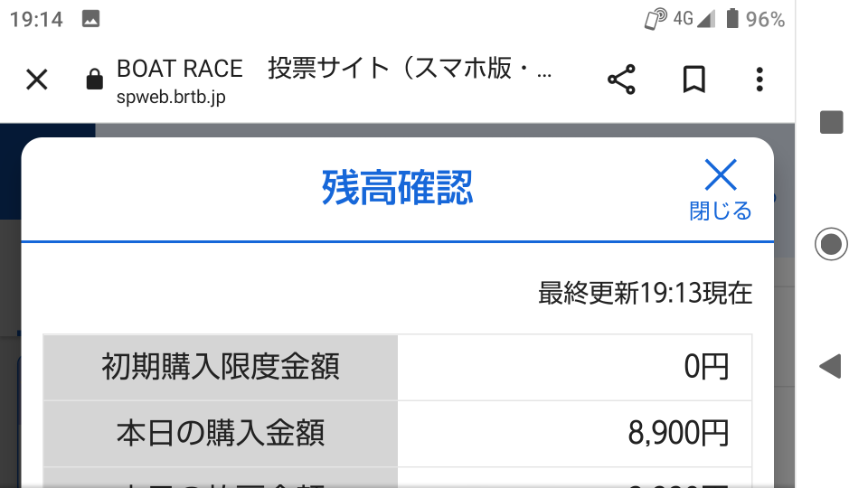Tap the lock icon for site security info
This screenshot has width=868, height=488.
click(95, 80)
